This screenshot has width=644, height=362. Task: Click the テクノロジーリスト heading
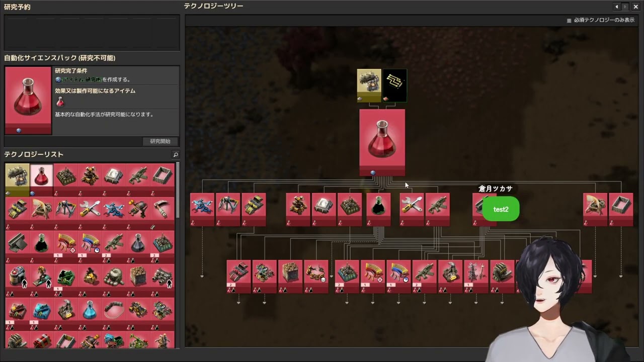coord(34,154)
